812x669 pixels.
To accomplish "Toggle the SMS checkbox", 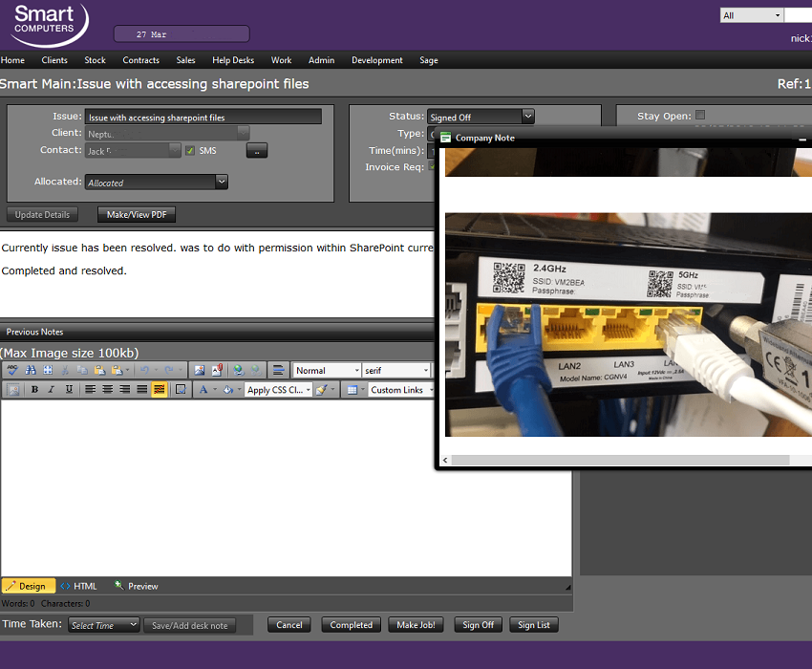I will click(190, 151).
